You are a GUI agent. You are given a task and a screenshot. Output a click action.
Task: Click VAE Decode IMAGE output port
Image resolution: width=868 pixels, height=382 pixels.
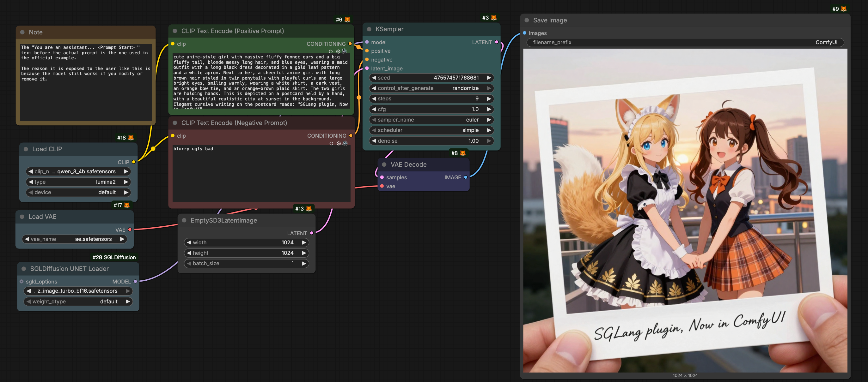click(x=465, y=177)
